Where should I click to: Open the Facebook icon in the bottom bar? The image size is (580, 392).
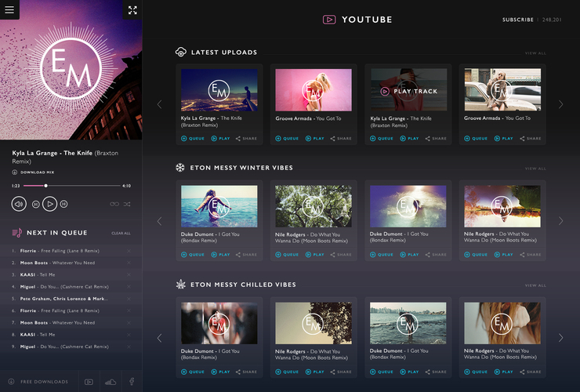(132, 381)
